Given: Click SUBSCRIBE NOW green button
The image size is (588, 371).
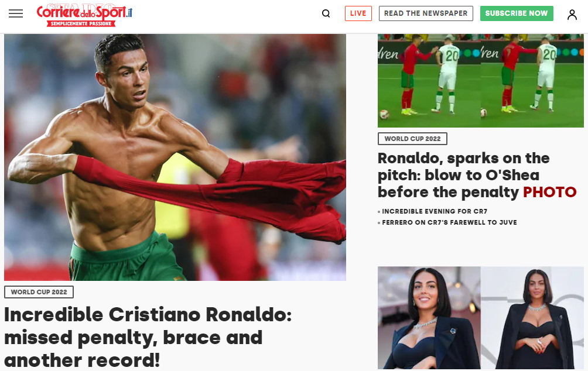Looking at the screenshot, I should pyautogui.click(x=517, y=13).
